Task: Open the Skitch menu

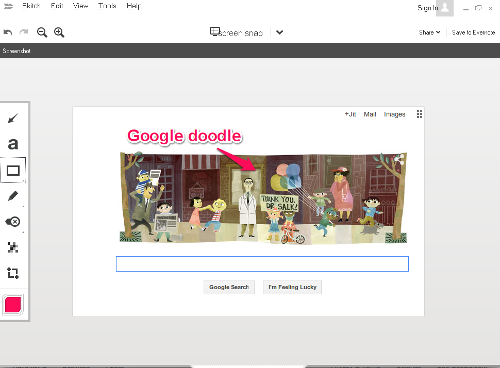Action: [x=31, y=6]
